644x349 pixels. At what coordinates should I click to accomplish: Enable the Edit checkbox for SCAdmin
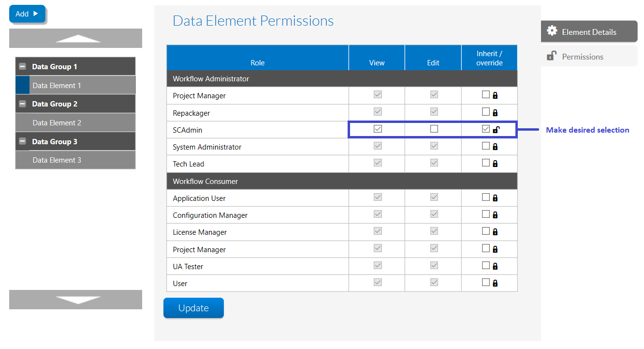click(434, 129)
